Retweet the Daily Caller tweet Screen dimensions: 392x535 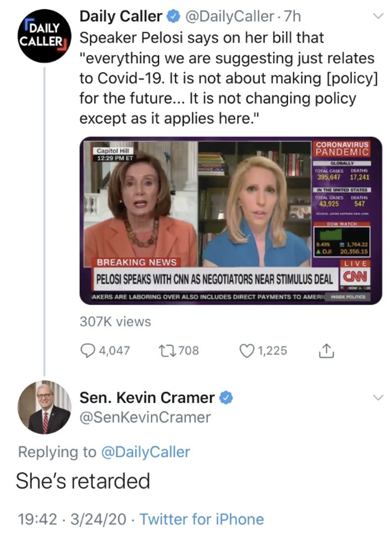[x=165, y=351]
